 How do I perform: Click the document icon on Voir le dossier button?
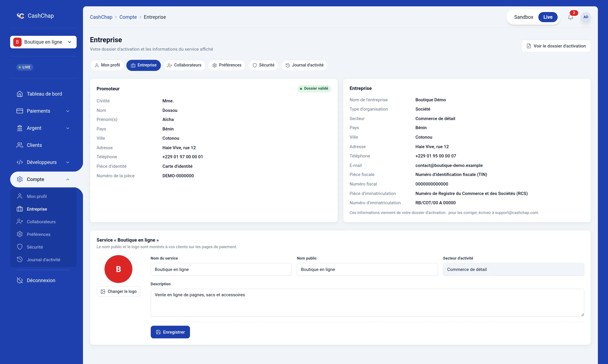pos(529,46)
